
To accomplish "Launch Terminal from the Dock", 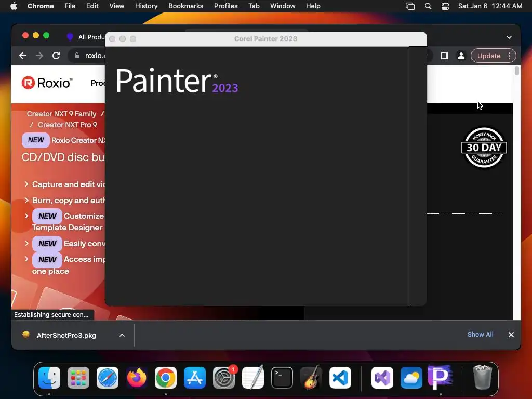I will click(282, 378).
